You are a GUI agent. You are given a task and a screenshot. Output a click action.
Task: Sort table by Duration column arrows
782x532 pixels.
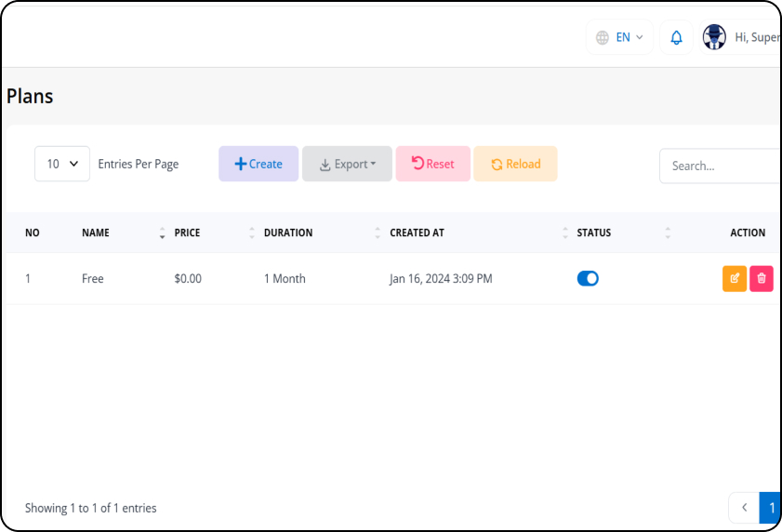coord(378,233)
